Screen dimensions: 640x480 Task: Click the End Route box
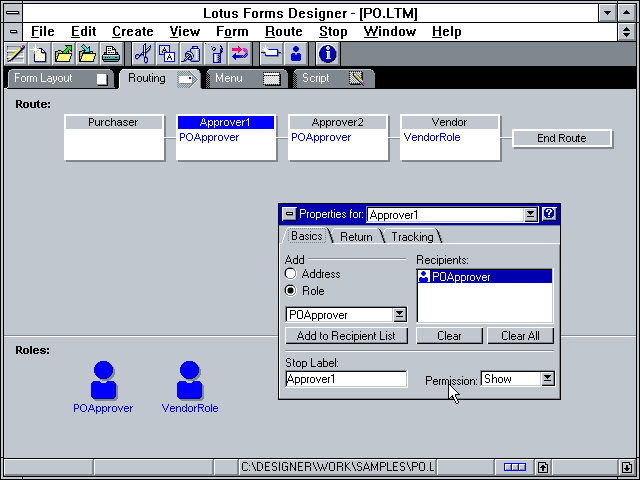562,138
